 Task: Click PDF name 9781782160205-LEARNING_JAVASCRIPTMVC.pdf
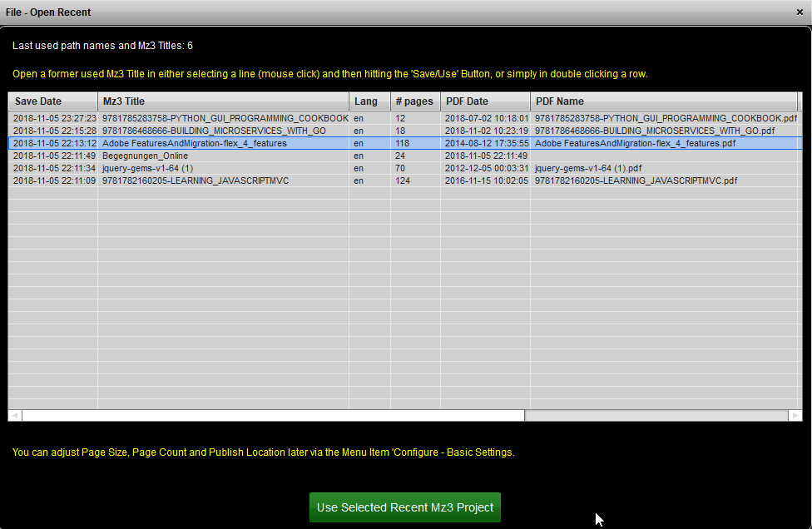click(636, 180)
